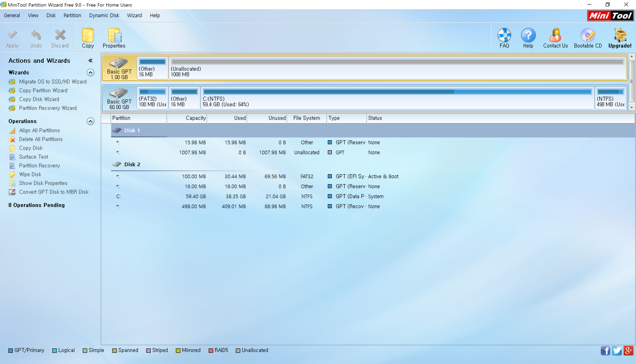Collapse the Operations section
Image resolution: width=636 pixels, height=364 pixels.
pyautogui.click(x=90, y=121)
